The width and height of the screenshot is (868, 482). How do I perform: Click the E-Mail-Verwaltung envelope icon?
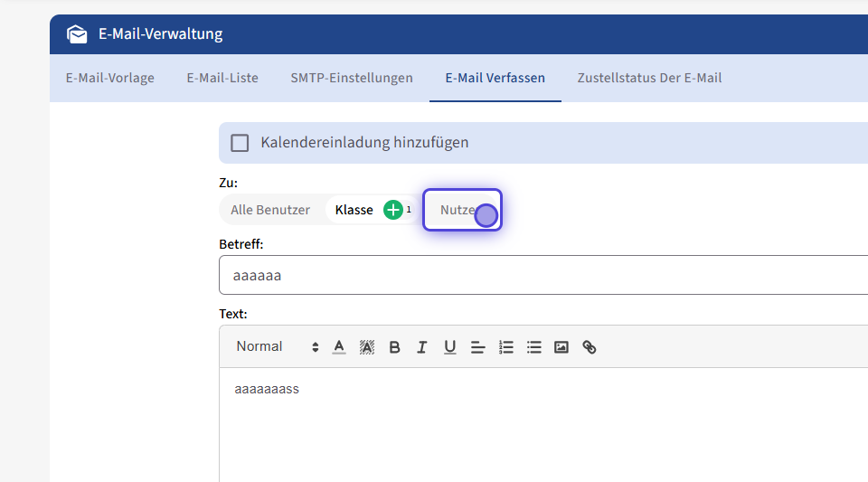[x=77, y=34]
